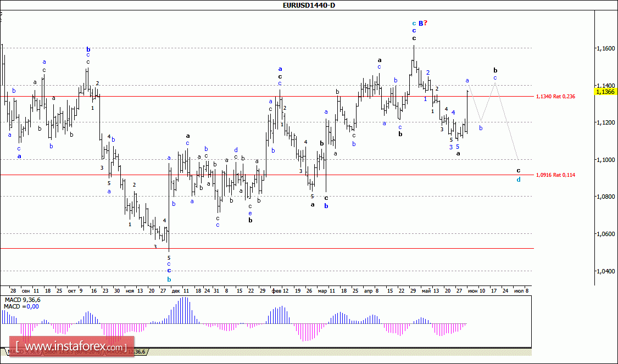Click the 1,1000 price axis label
The width and height of the screenshot is (618, 364).
coord(605,160)
